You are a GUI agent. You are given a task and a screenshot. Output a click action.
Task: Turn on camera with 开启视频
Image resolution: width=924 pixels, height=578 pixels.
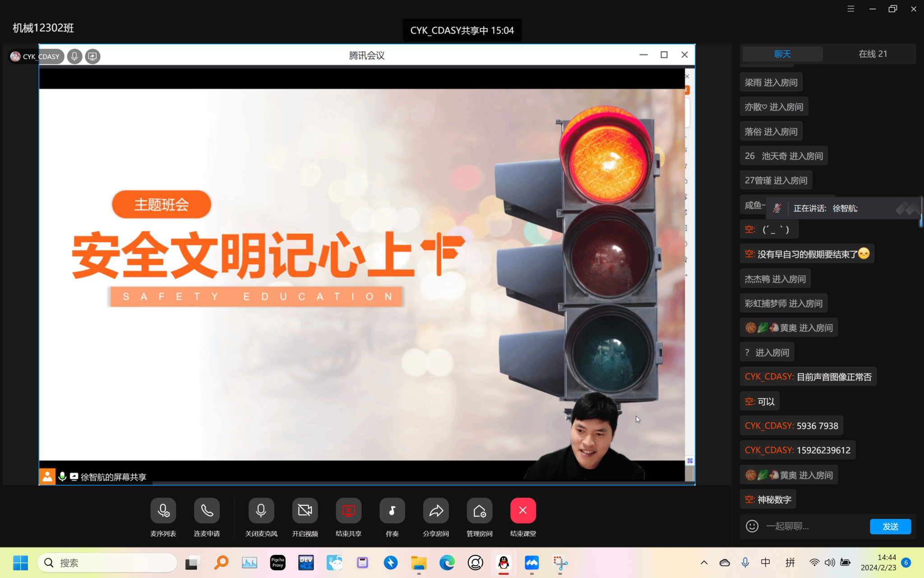tap(305, 511)
